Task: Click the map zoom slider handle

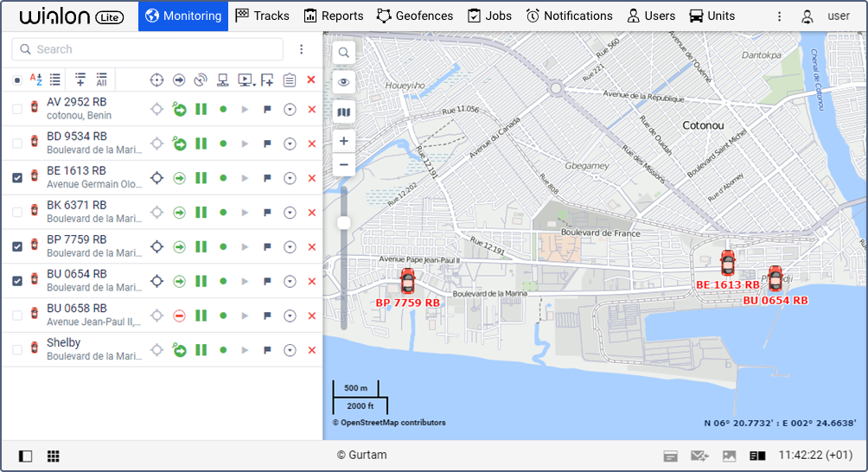Action: 344,223
